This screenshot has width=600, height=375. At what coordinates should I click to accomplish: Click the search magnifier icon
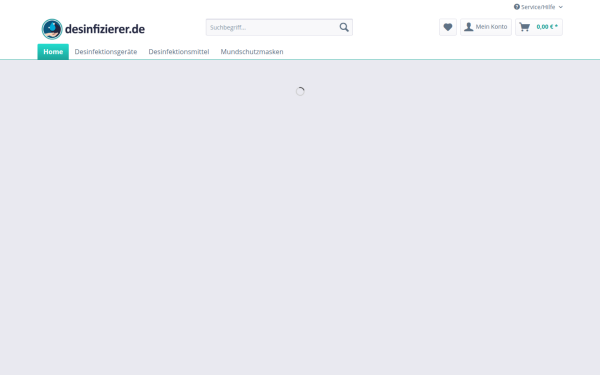coord(344,27)
